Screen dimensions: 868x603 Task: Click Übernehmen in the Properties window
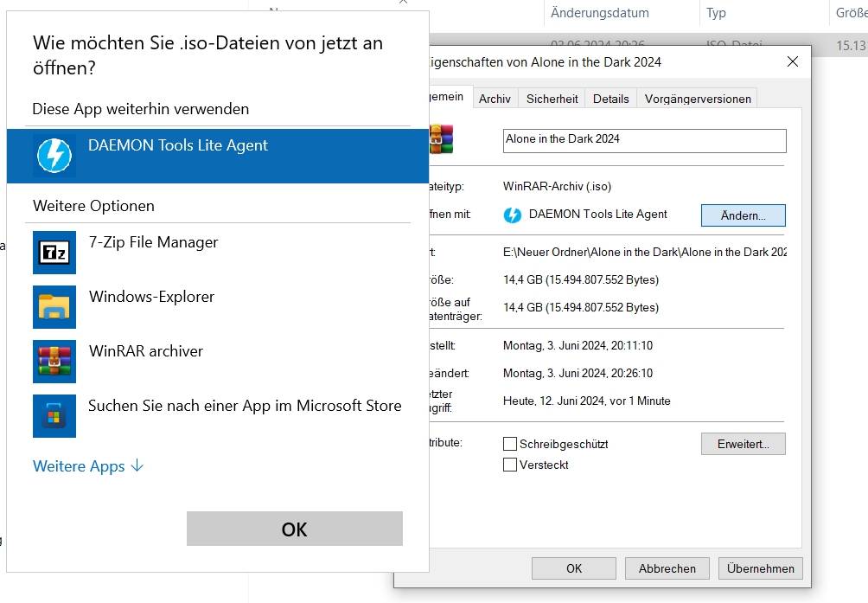tap(761, 568)
